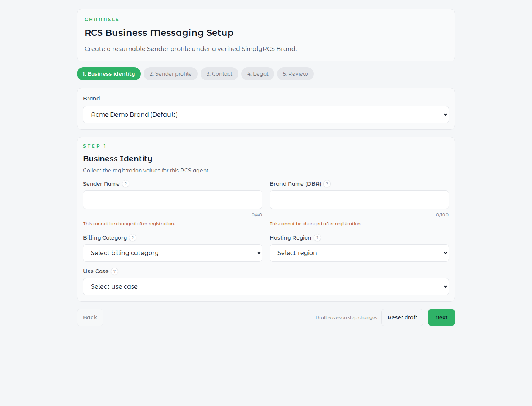Go to the 2. Sender profile step
Screen dimensions: 532x406
[x=171, y=74]
